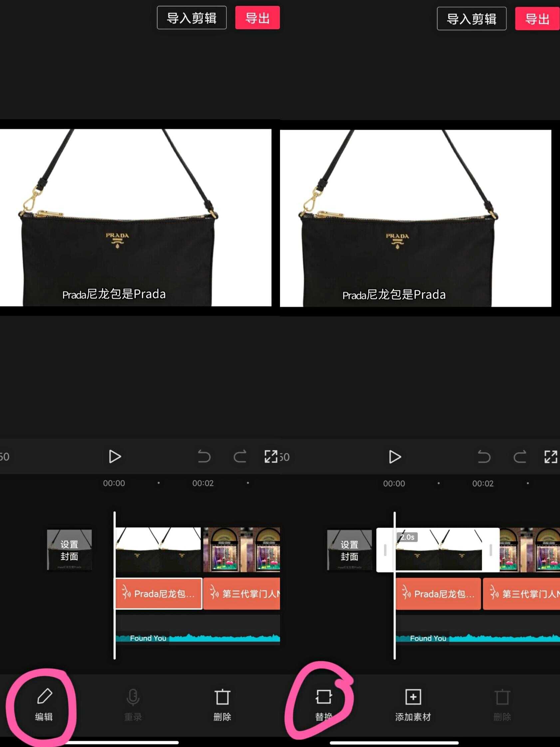Tap the greyed 删除 icon in right screen
The width and height of the screenshot is (560, 747).
point(502,697)
